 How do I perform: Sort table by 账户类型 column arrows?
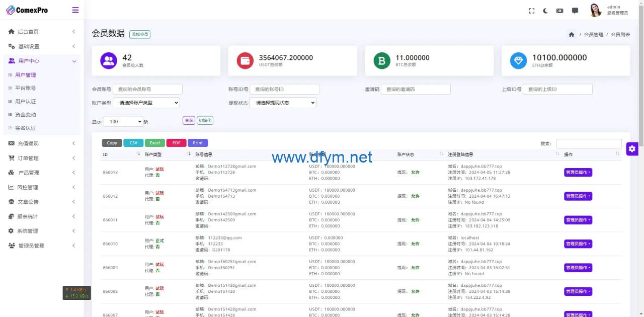tap(189, 154)
